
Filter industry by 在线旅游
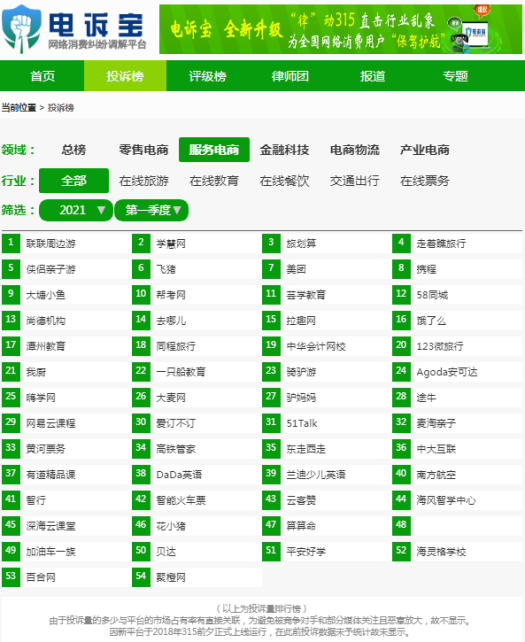click(144, 181)
